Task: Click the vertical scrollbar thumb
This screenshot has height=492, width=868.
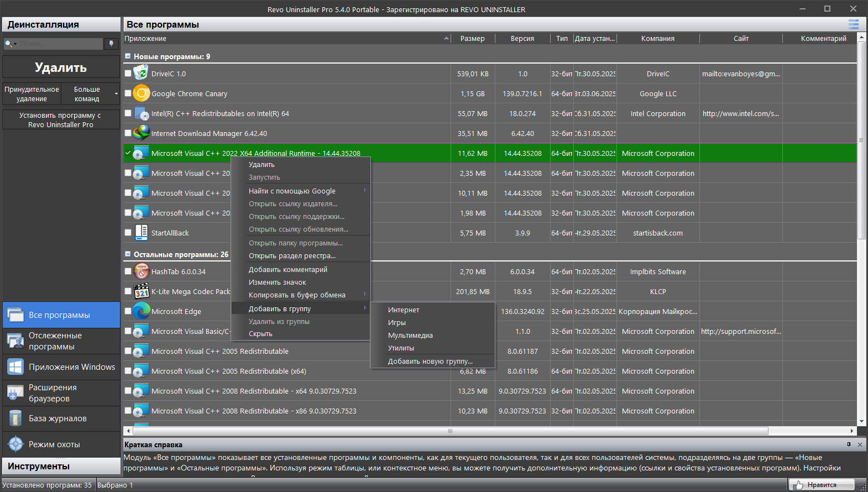Action: pyautogui.click(x=861, y=140)
